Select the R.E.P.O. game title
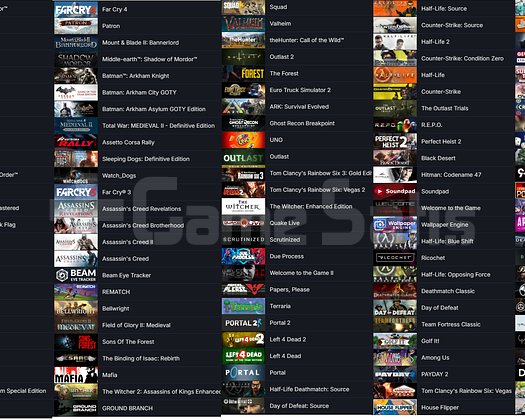The width and height of the screenshot is (525, 420). pyautogui.click(x=432, y=125)
